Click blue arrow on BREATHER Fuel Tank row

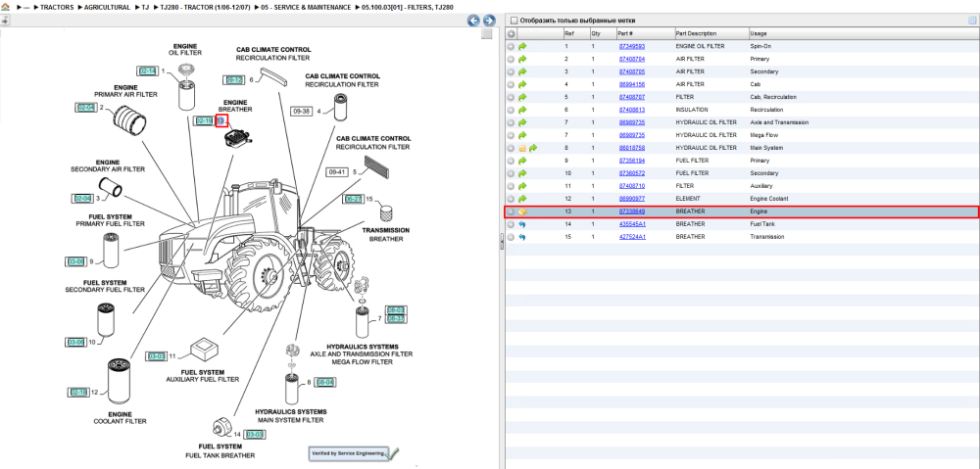point(522,224)
